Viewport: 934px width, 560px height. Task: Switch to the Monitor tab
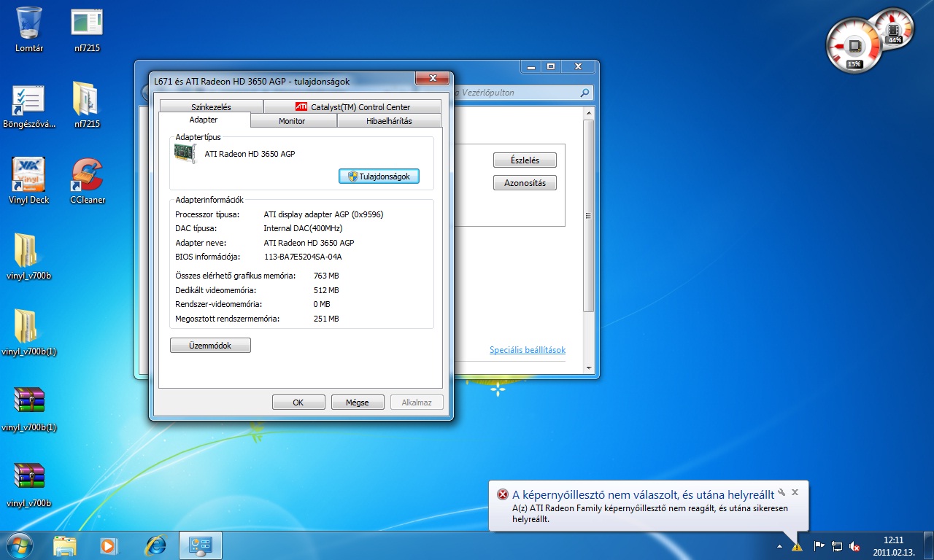point(292,121)
